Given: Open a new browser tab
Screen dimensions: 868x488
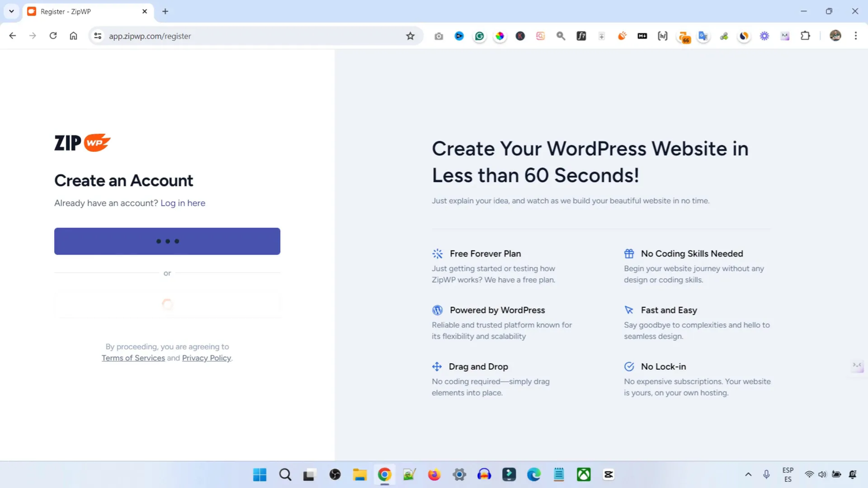Looking at the screenshot, I should pyautogui.click(x=165, y=11).
